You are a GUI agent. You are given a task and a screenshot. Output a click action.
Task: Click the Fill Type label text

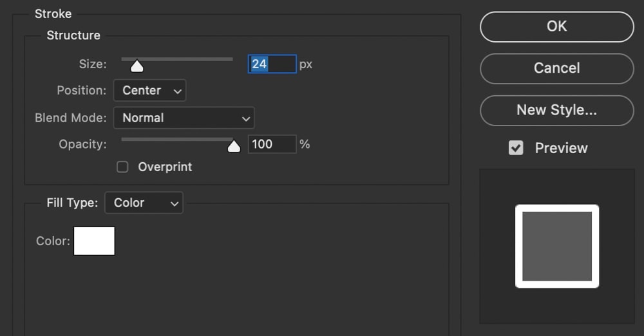(72, 203)
